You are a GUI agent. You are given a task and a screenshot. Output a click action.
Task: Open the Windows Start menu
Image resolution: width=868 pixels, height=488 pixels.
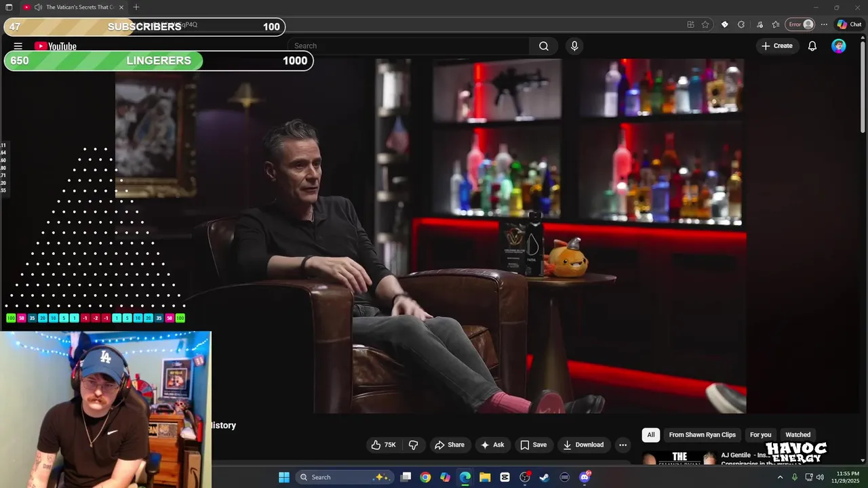284,477
